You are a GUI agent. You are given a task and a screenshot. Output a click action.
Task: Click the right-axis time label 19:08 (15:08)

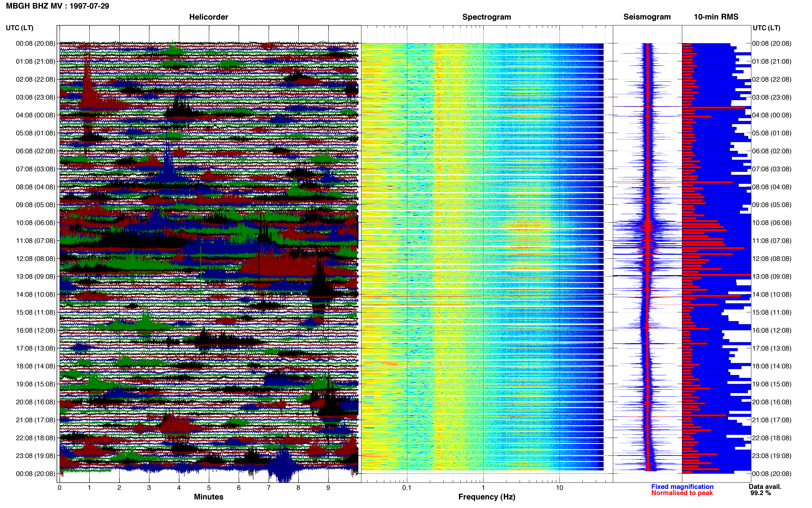772,384
